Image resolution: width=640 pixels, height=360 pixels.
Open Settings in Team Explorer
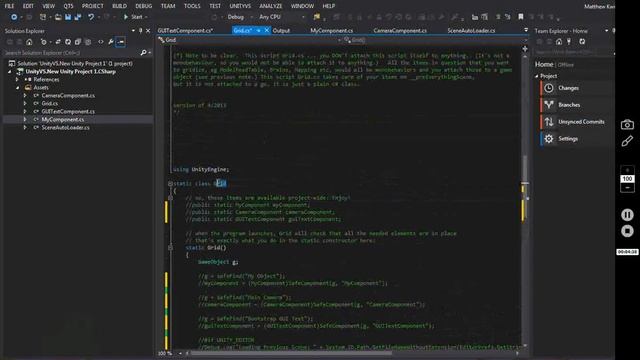click(x=568, y=139)
